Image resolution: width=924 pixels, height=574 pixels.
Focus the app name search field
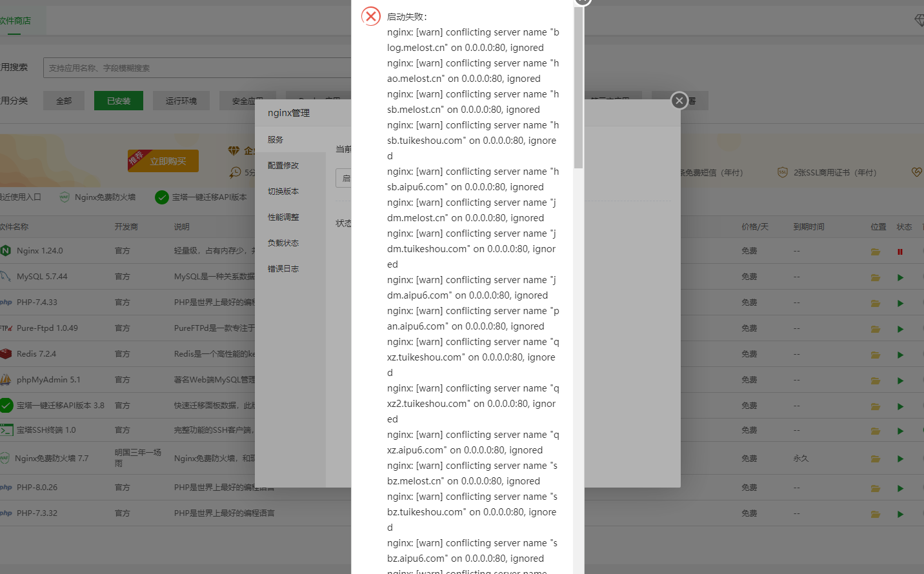pyautogui.click(x=197, y=68)
